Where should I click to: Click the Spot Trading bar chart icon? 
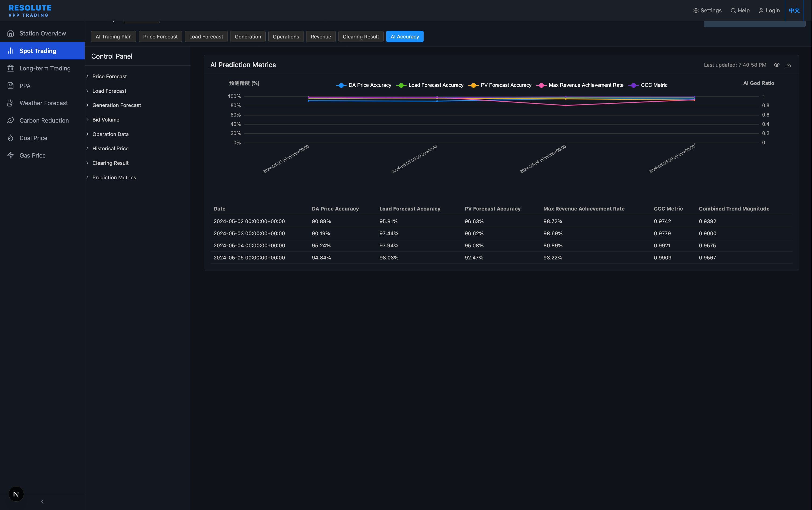point(10,51)
